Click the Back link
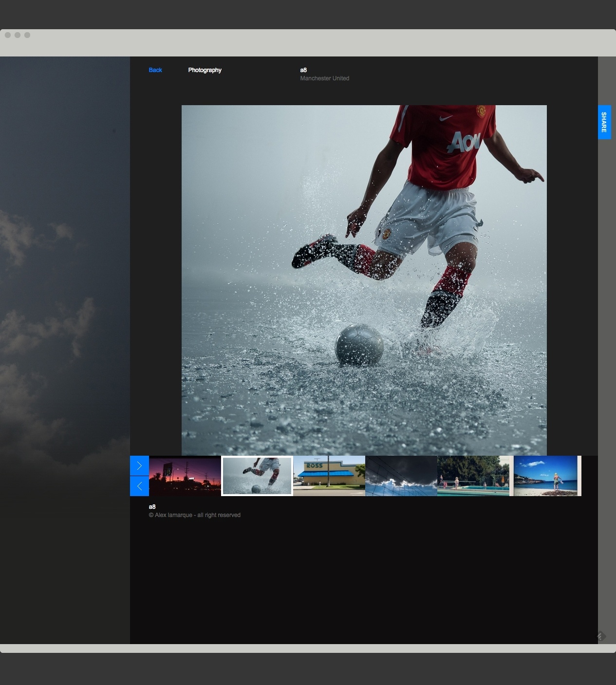The height and width of the screenshot is (685, 616). [155, 70]
